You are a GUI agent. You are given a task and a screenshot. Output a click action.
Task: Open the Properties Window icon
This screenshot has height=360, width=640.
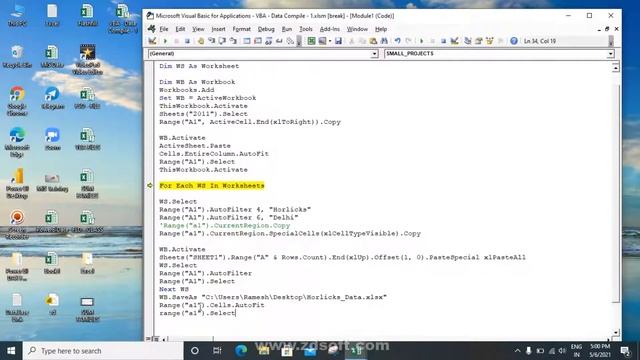478,41
